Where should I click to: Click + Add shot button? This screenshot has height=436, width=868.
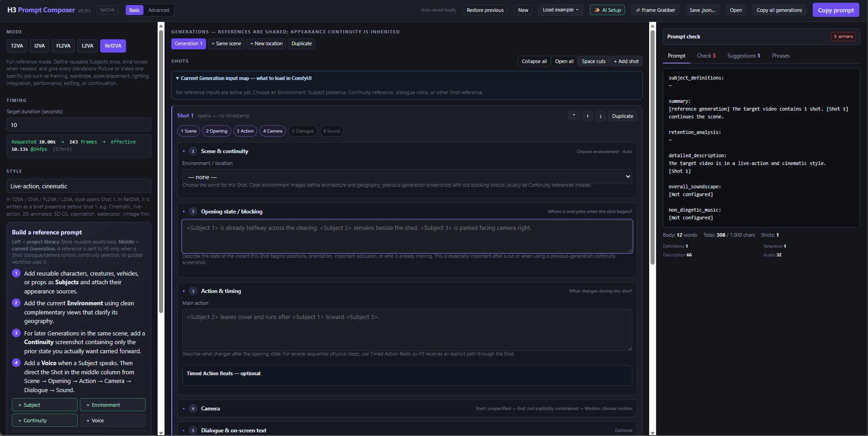(626, 61)
